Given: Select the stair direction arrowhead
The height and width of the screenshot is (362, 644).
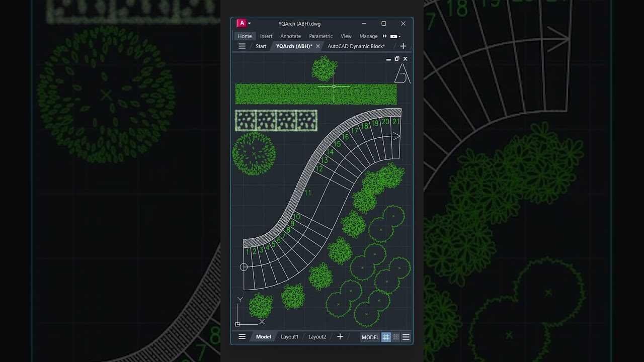Looking at the screenshot, I should pos(396,136).
